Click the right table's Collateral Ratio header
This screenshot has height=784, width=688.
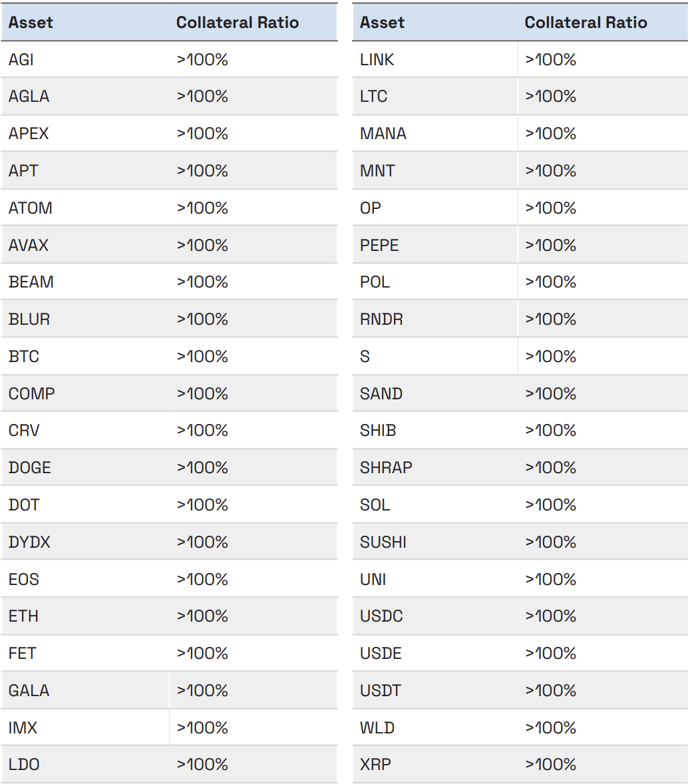tap(586, 23)
